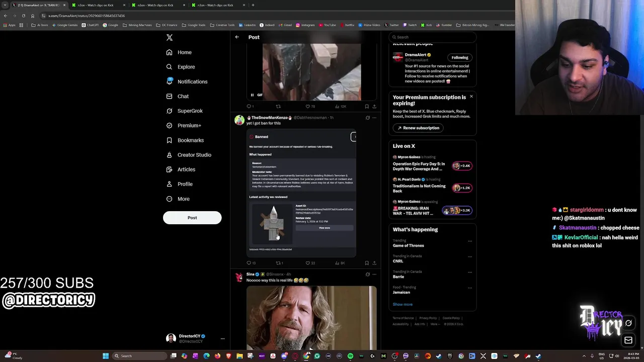The width and height of the screenshot is (644, 362).
Task: Share the GIF post above
Action: pos(374,107)
